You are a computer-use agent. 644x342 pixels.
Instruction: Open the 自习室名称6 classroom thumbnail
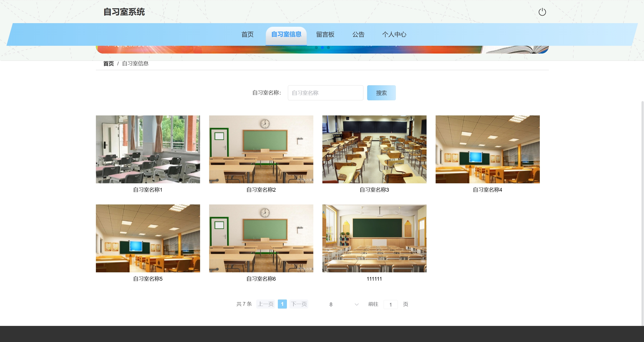pyautogui.click(x=261, y=238)
